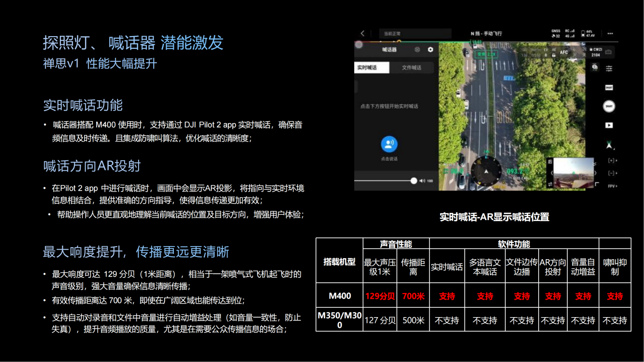Click the volume slider handle

coord(414,181)
